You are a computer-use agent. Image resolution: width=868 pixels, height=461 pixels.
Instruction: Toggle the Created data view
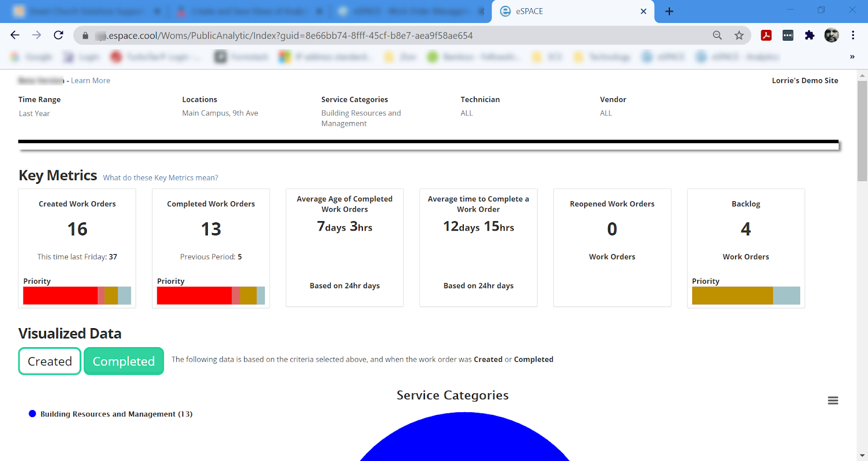[x=50, y=361]
